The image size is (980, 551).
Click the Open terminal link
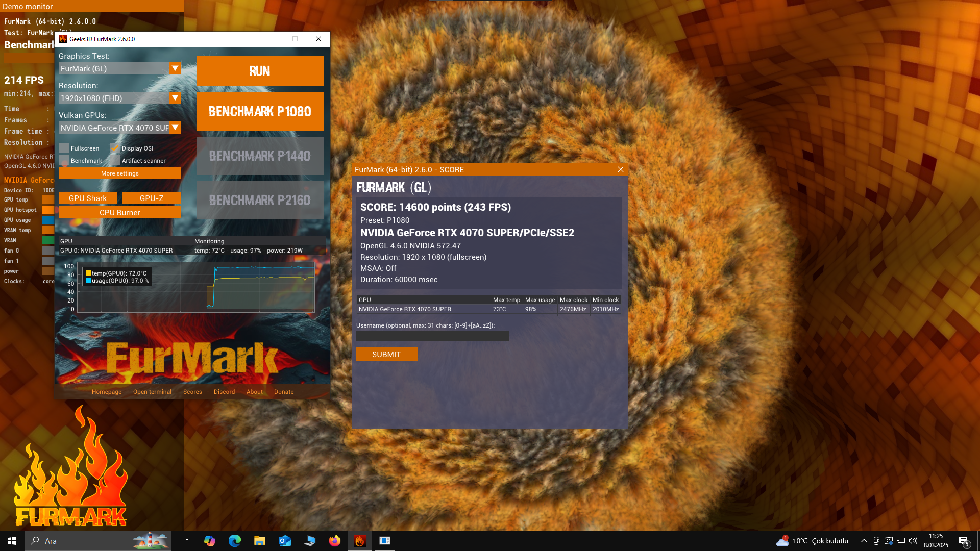[x=152, y=392]
